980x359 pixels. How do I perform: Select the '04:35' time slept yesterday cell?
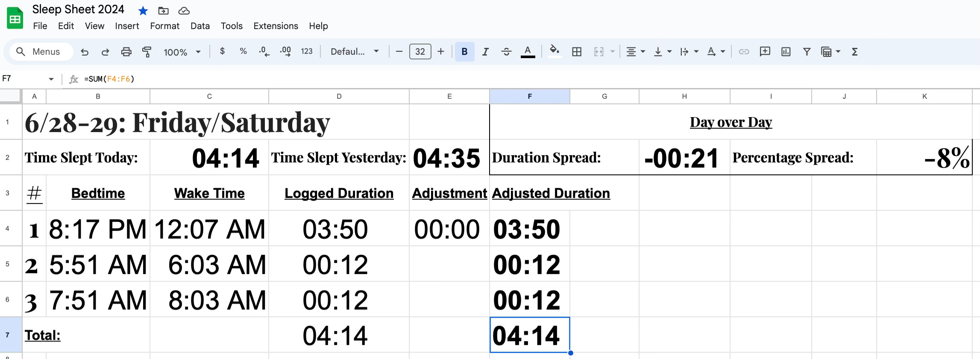[x=449, y=157]
